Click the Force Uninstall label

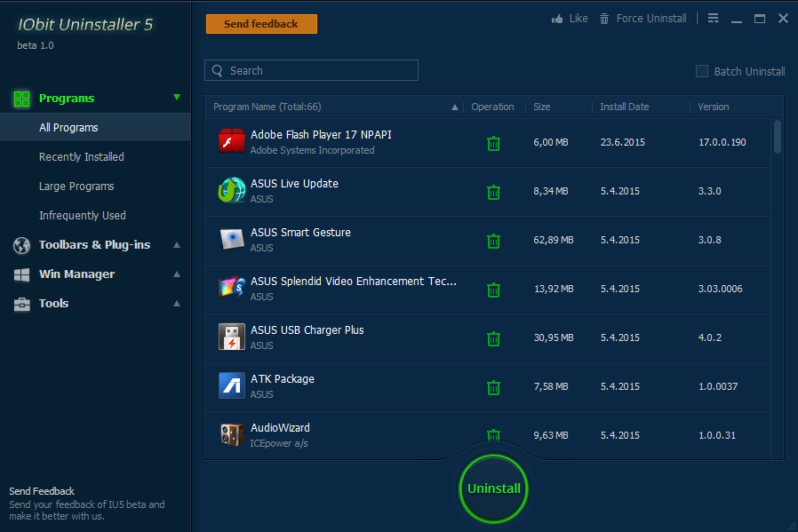(x=650, y=19)
